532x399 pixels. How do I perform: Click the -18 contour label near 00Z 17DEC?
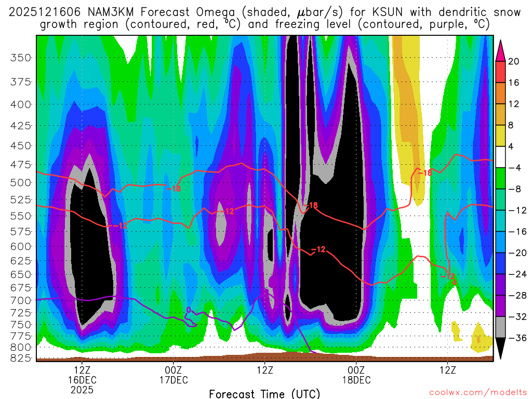pyautogui.click(x=174, y=189)
